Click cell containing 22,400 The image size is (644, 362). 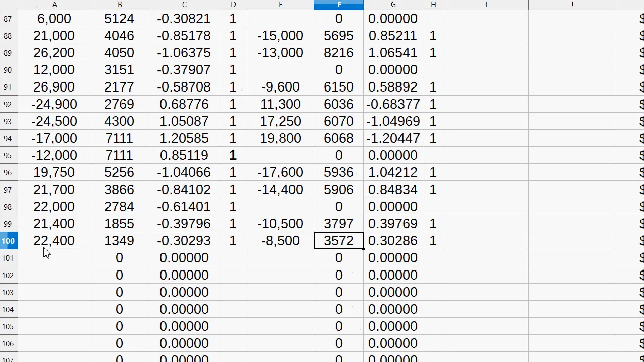pyautogui.click(x=54, y=241)
